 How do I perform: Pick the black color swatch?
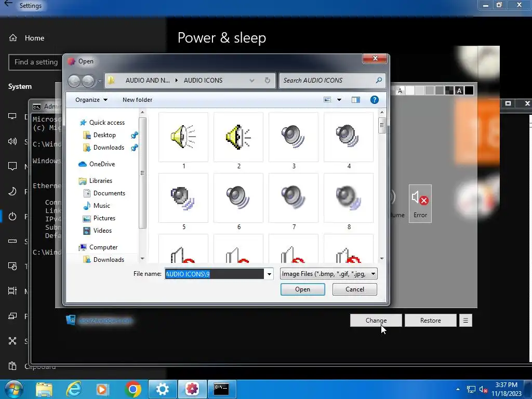coord(469,90)
